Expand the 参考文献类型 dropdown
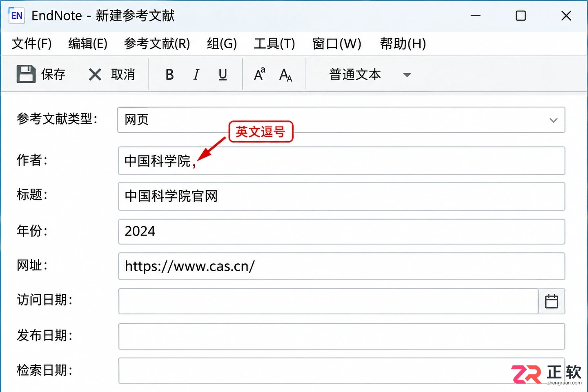Viewport: 588px width, 392px height. 554,120
